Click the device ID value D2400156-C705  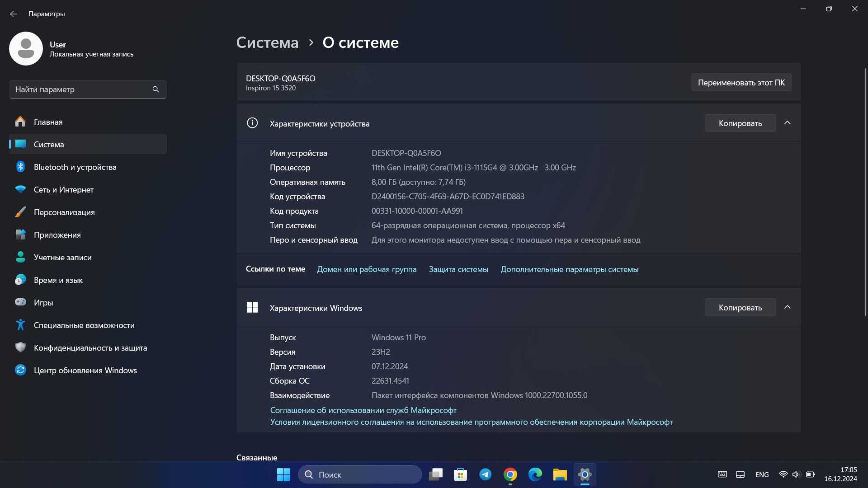(448, 196)
